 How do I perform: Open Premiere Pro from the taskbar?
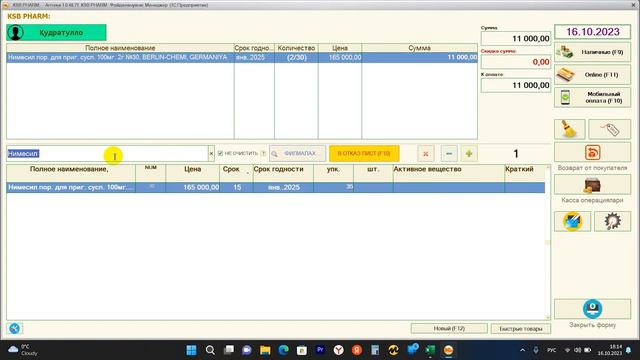320,350
